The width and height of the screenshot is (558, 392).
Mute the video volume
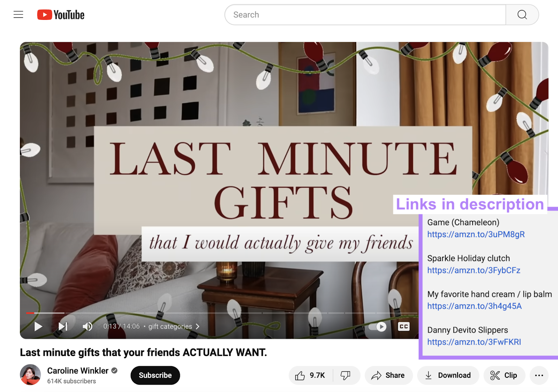coord(87,326)
